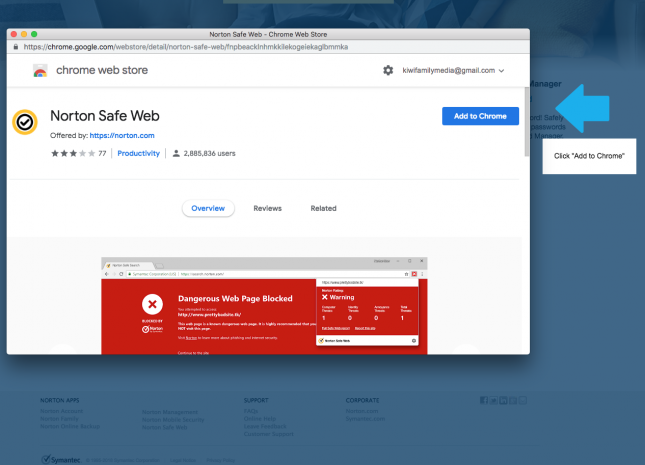The width and height of the screenshot is (645, 465).
Task: Click the red X blocked icon in screenshot
Action: pos(150,302)
